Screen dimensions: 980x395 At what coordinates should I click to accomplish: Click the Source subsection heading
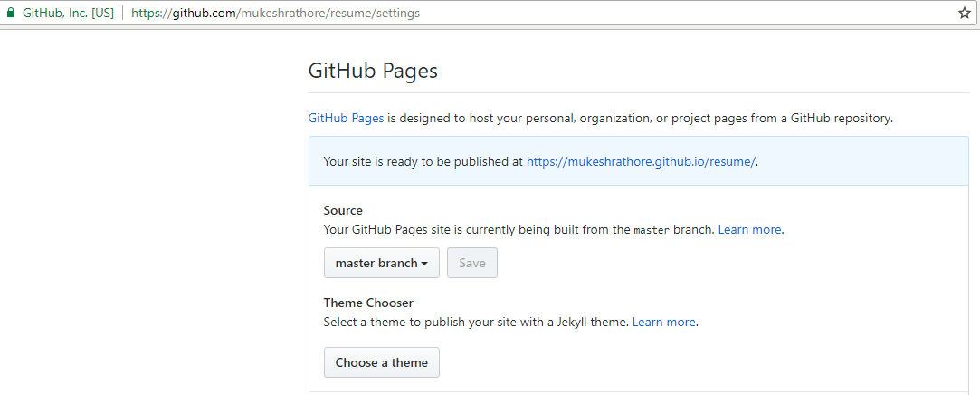[343, 210]
